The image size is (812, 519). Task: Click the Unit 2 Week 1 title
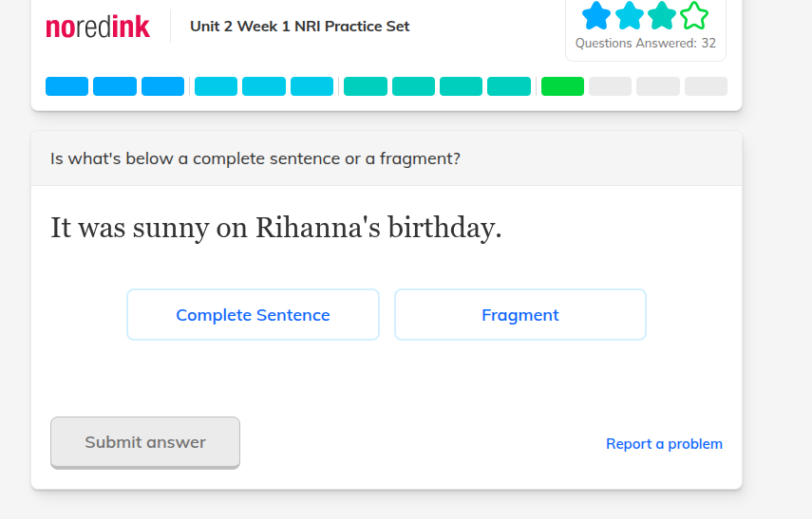pos(299,27)
